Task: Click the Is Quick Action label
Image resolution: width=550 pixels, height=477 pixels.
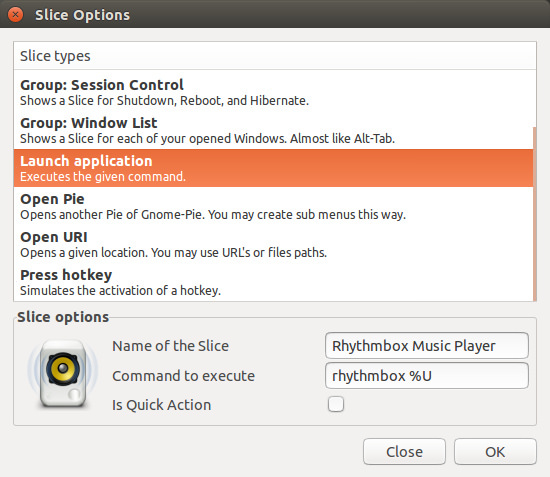Action: [161, 405]
